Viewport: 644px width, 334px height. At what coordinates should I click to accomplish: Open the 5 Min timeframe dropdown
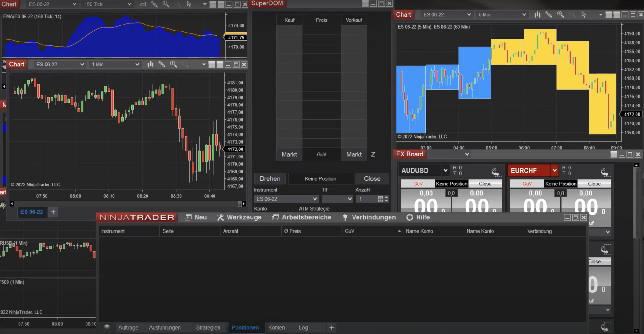coord(502,14)
